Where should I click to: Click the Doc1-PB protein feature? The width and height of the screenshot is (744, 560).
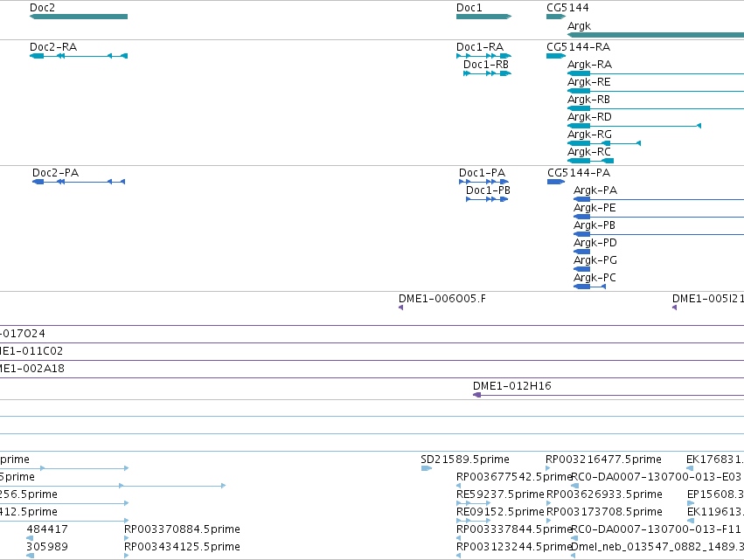point(487,199)
